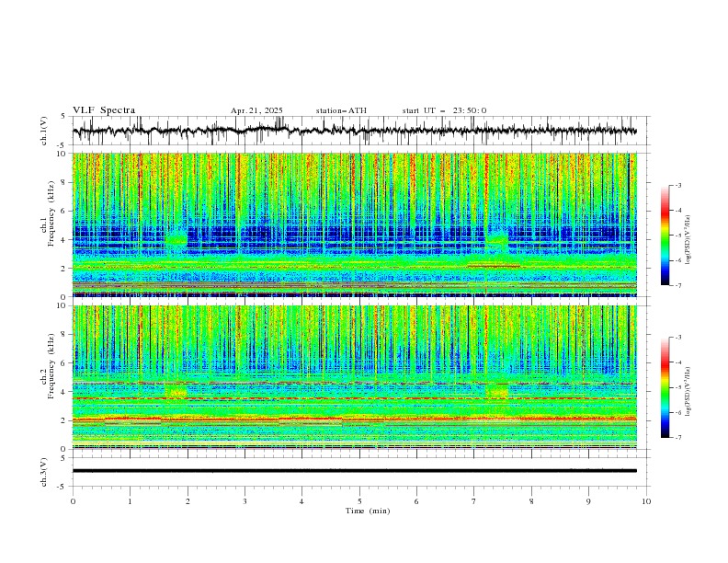Select the flat ch.3 voltage trace
The width and height of the screenshot is (728, 563).
pos(354,471)
